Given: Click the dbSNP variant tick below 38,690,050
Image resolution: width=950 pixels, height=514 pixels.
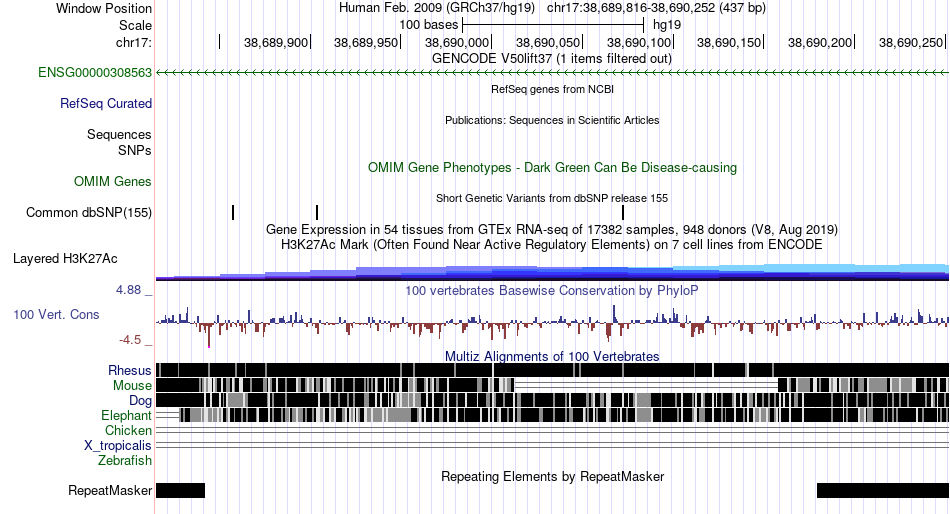Looking at the screenshot, I should tap(623, 213).
